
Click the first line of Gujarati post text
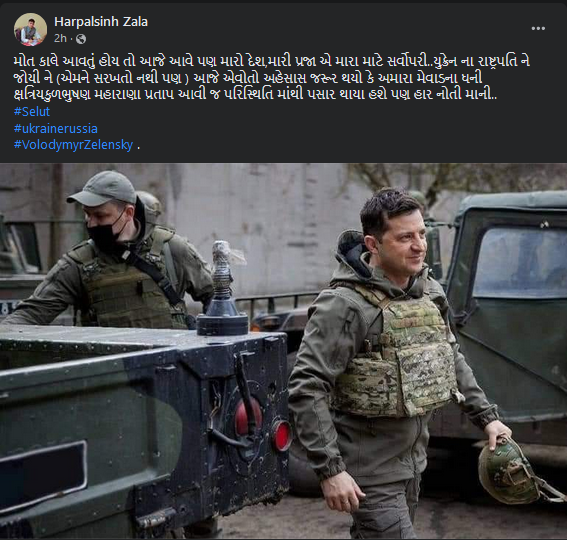point(272,61)
